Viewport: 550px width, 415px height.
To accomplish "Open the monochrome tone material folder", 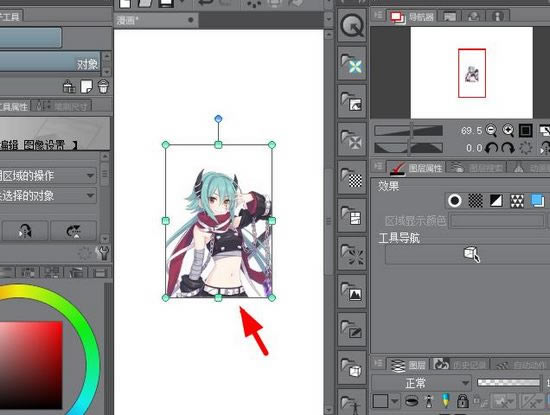I will point(352,177).
